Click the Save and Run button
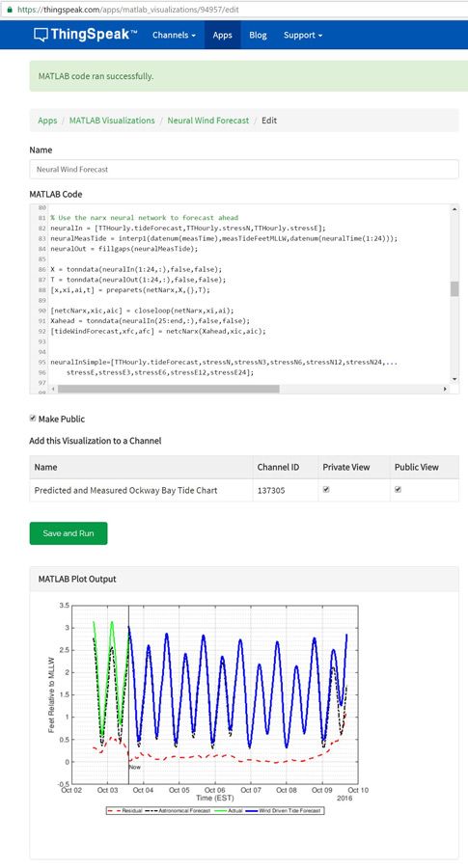 (69, 533)
